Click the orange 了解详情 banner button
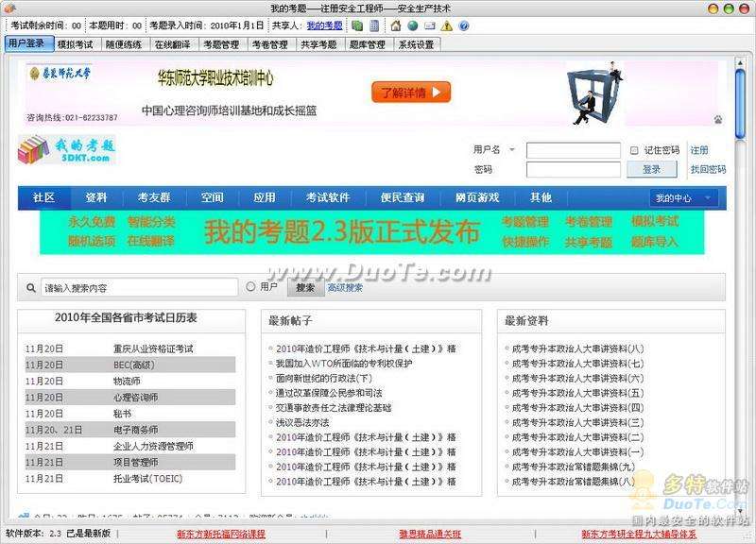This screenshot has width=756, height=544. (411, 92)
